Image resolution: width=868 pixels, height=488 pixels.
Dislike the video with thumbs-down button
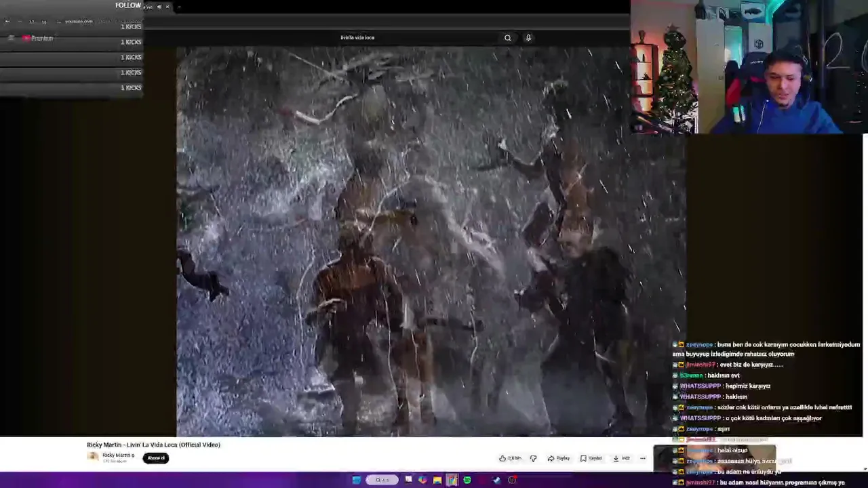click(x=533, y=458)
